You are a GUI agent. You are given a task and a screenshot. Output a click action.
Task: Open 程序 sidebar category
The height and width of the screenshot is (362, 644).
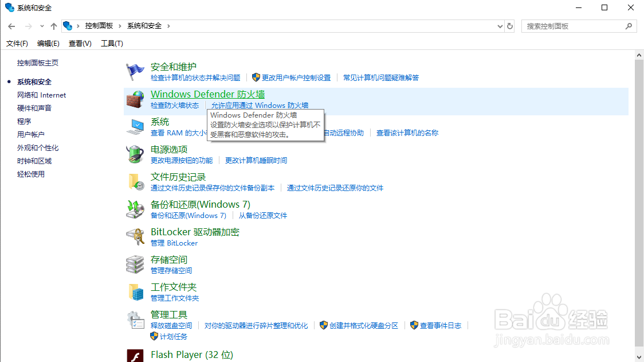pos(24,122)
